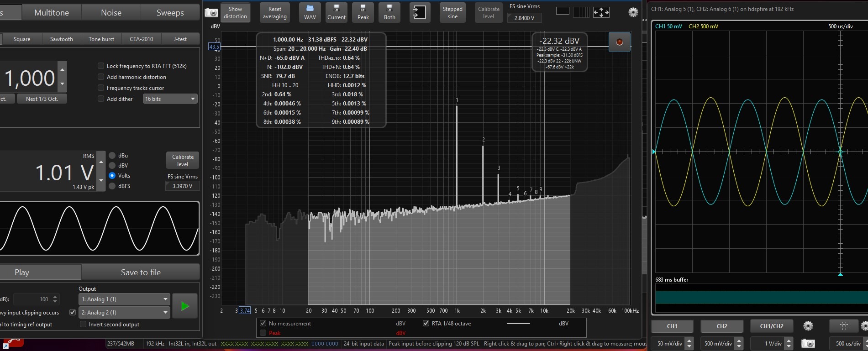868x351 pixels.
Task: Click the scope 683 ms buffer bar
Action: [761, 297]
